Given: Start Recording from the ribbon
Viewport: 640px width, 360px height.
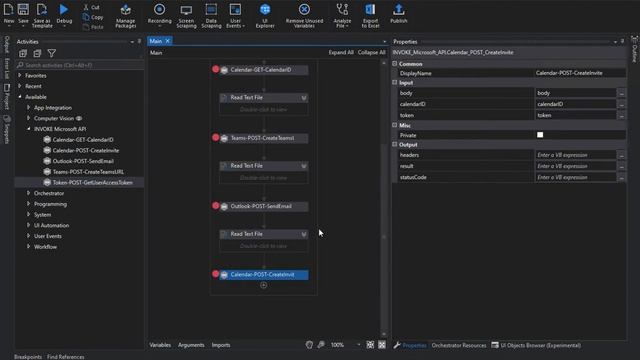Looking at the screenshot, I should pyautogui.click(x=160, y=14).
